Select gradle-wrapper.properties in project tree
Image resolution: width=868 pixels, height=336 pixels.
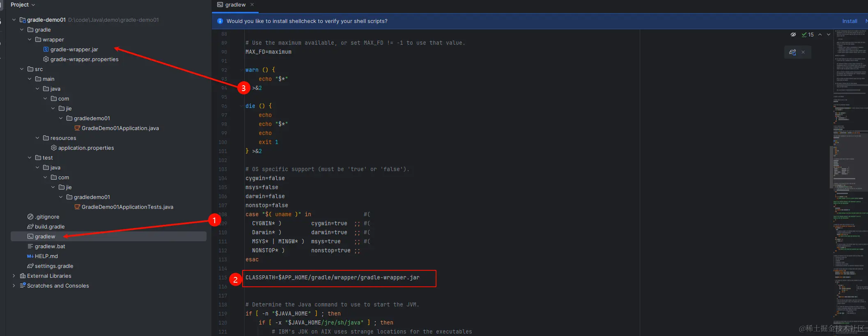[84, 59]
